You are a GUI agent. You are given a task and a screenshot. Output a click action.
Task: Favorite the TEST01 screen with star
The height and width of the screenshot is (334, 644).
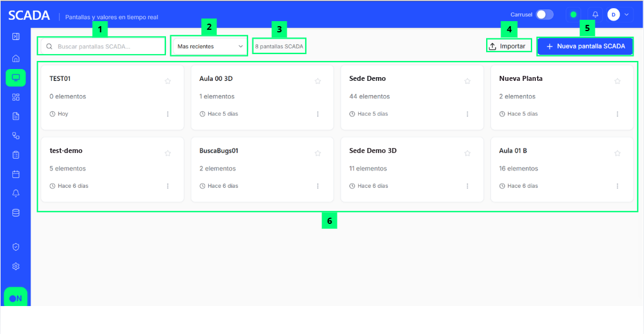click(168, 81)
